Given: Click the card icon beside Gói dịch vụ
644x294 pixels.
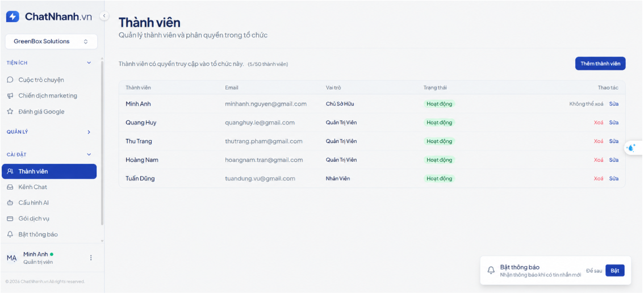Looking at the screenshot, I should [10, 219].
